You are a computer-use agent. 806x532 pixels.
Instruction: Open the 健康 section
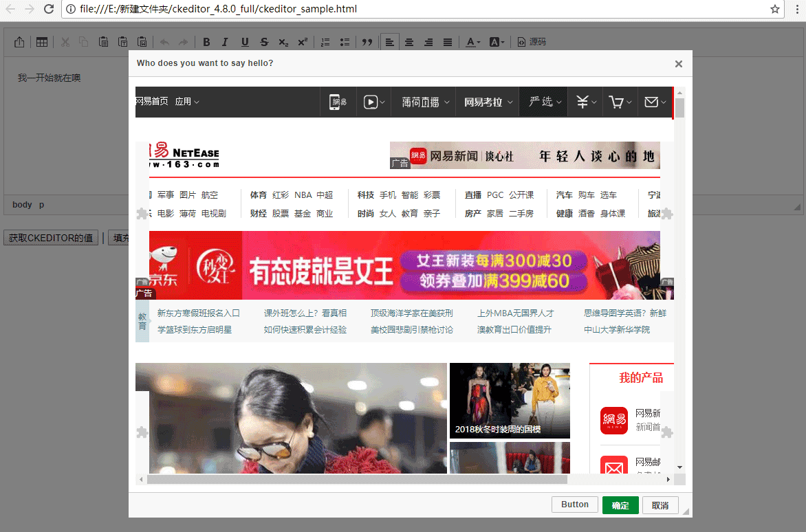(565, 214)
